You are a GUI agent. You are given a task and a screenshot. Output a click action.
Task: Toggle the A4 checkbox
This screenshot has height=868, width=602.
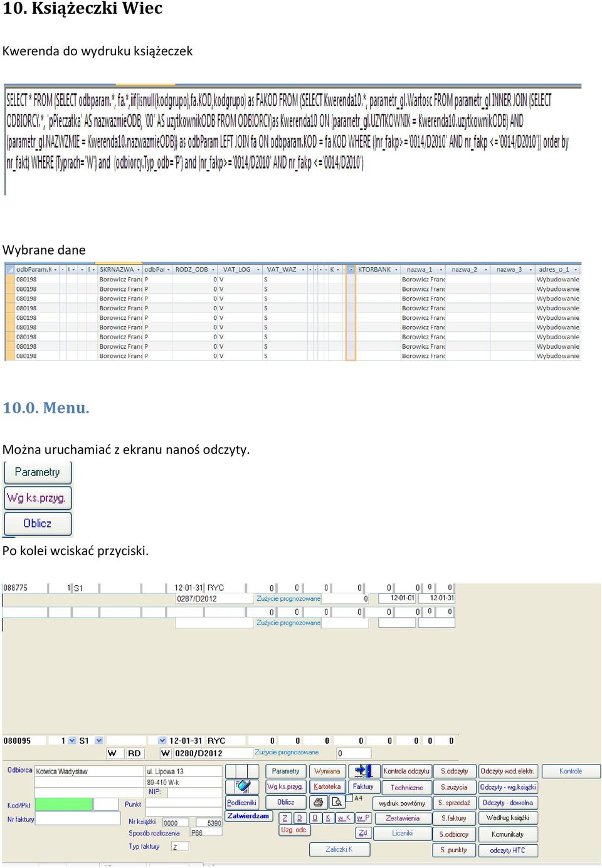click(x=350, y=798)
